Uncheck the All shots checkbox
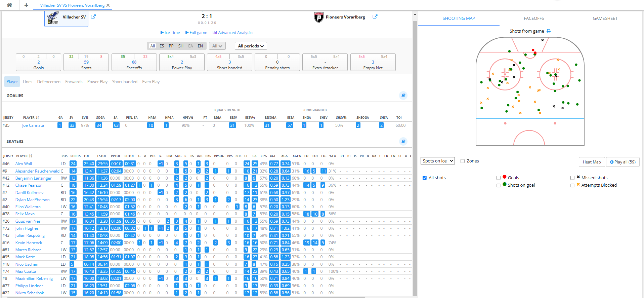 point(425,178)
